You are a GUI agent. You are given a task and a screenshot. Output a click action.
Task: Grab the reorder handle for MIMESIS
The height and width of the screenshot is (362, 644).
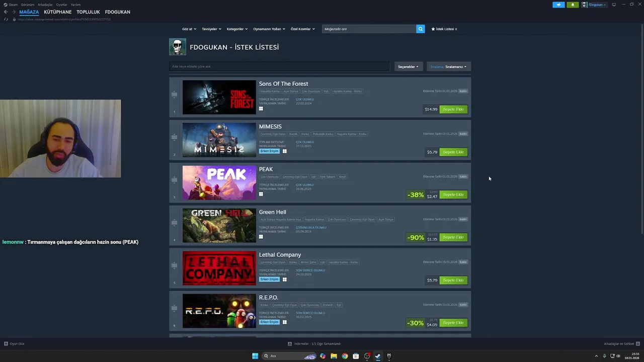click(x=175, y=137)
